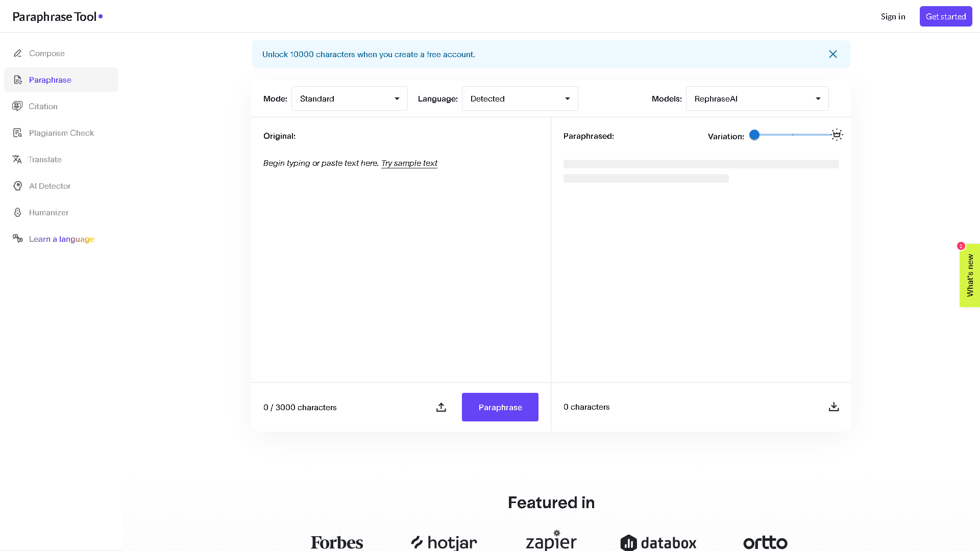
Task: Click the Sign in link
Action: [893, 16]
